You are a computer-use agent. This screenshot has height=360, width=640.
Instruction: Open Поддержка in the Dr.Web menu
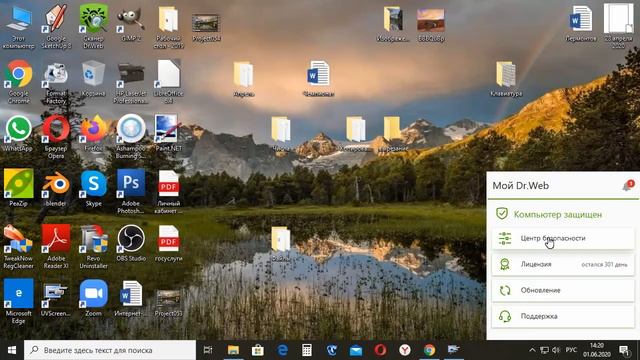563,316
